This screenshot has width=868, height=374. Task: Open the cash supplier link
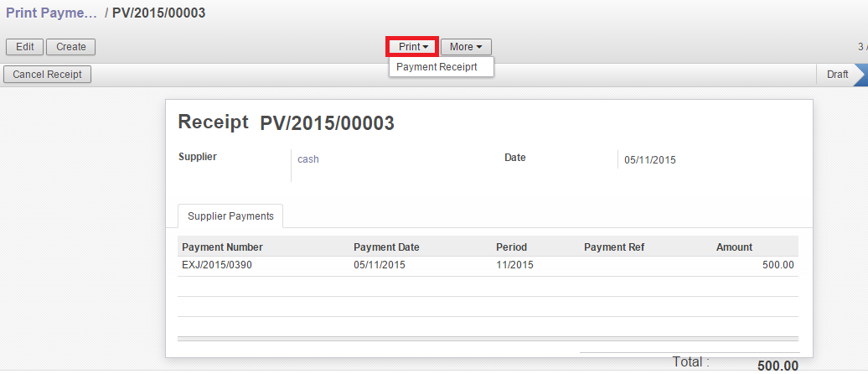pyautogui.click(x=308, y=159)
